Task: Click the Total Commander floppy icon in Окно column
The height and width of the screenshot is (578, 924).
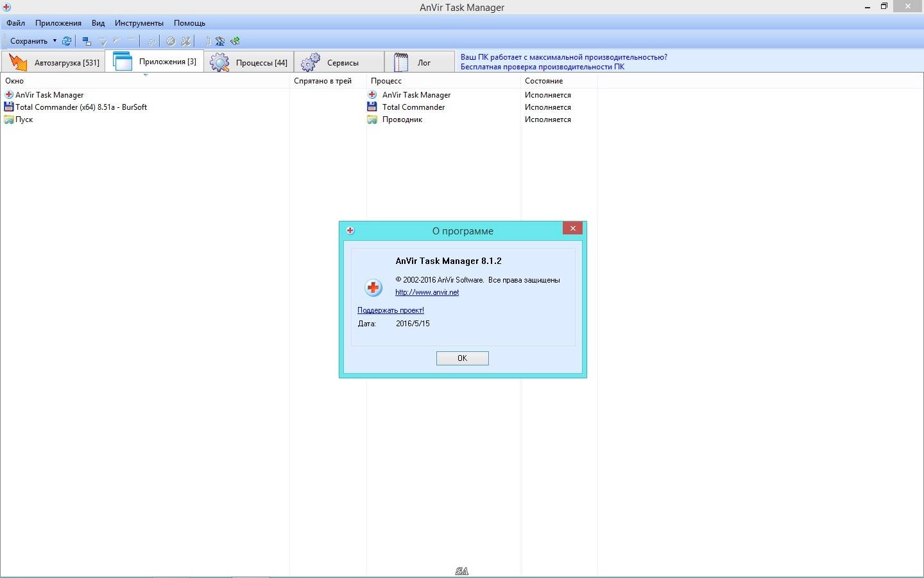Action: tap(9, 107)
